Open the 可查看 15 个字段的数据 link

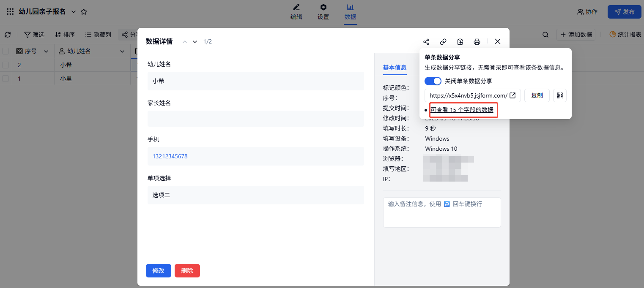462,110
